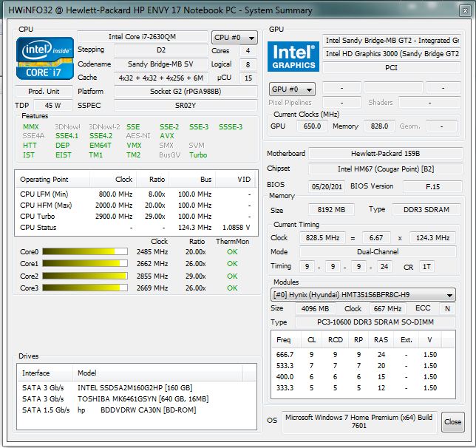Click the Model column header in Drives
This screenshot has width=476, height=448.
tap(157, 373)
